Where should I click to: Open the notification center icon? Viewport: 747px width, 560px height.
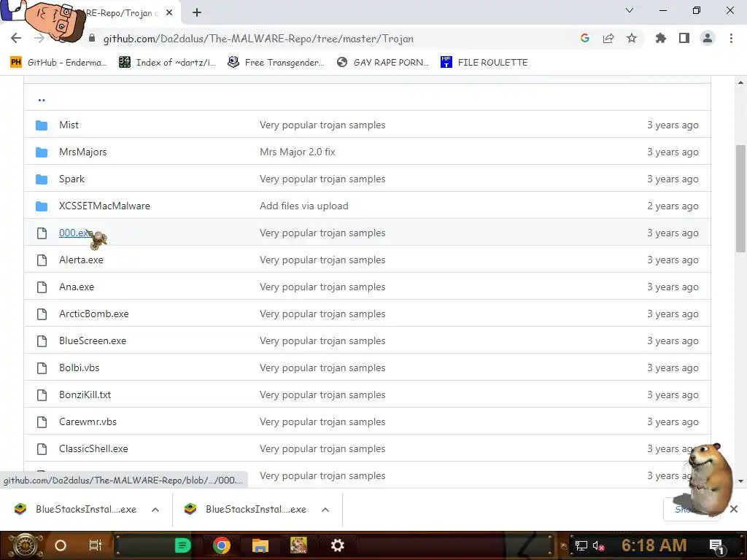point(716,546)
